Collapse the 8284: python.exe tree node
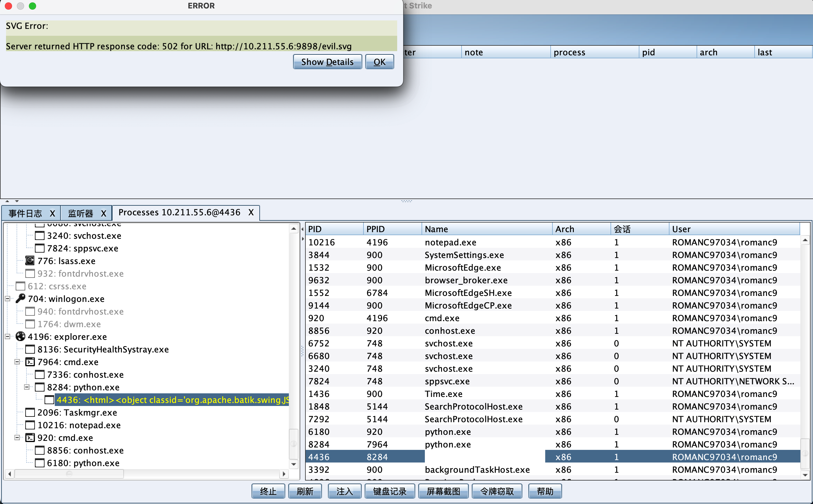Viewport: 813px width, 504px height. 27,387
